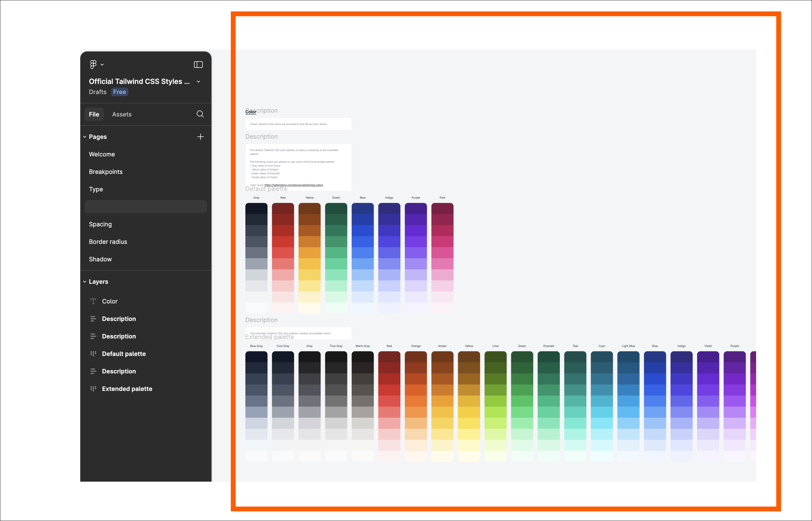Click the Free plan badge

pos(119,92)
